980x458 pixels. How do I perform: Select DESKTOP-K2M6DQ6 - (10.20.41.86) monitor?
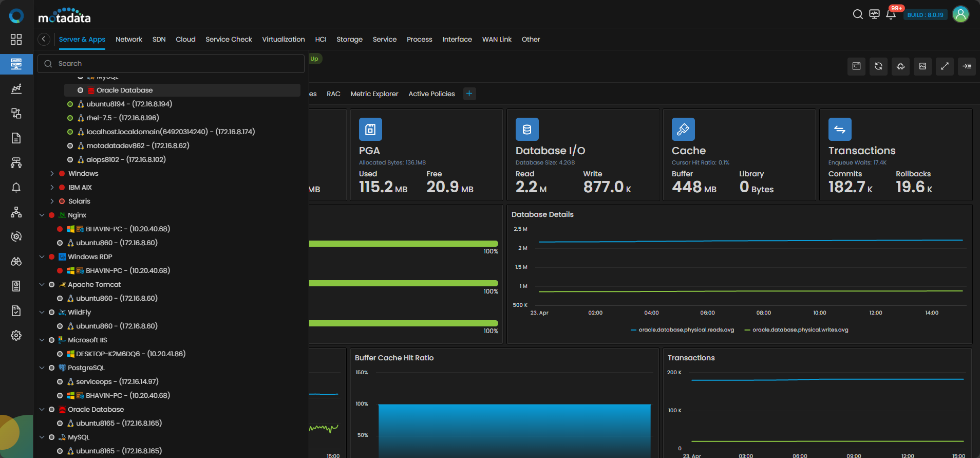[130, 354]
